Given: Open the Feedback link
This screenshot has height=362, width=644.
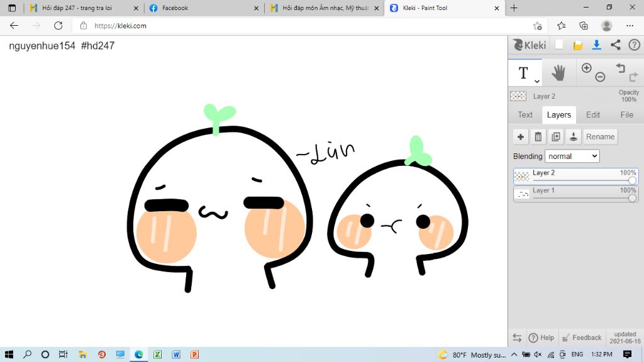Looking at the screenshot, I should tap(582, 337).
